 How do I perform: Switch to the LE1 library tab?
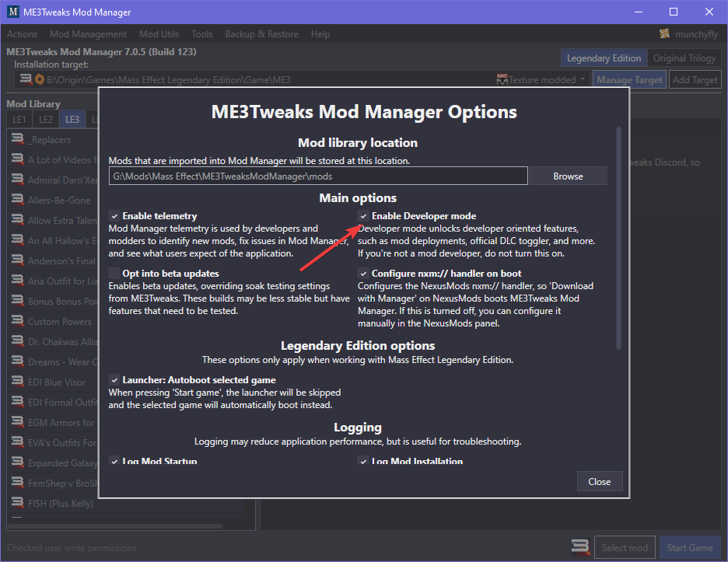19,119
